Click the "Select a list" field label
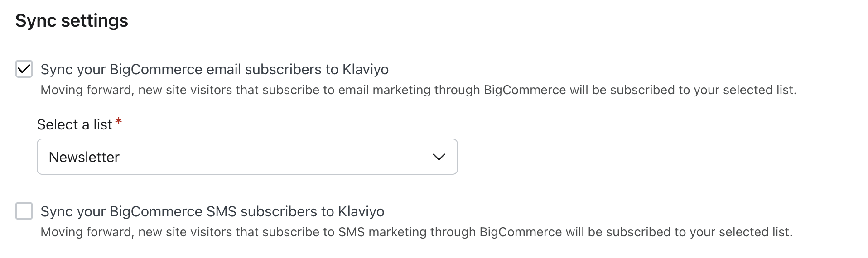 point(74,124)
